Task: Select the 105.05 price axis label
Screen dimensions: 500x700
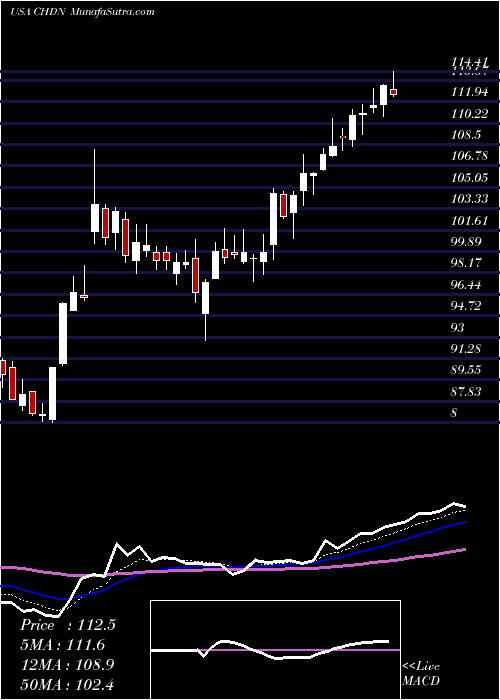Action: pyautogui.click(x=468, y=178)
